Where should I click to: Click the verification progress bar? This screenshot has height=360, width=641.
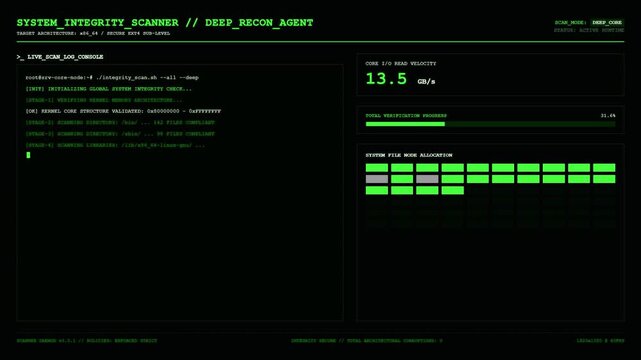coord(490,124)
